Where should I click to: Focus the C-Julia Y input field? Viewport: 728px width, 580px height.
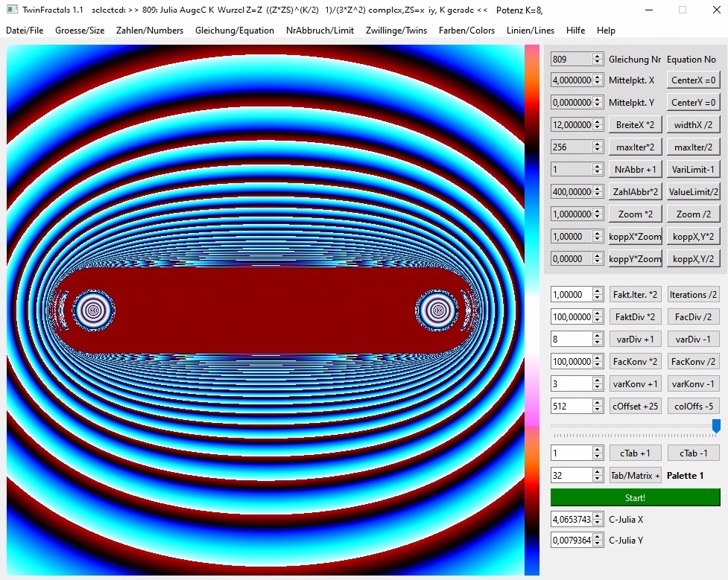577,540
